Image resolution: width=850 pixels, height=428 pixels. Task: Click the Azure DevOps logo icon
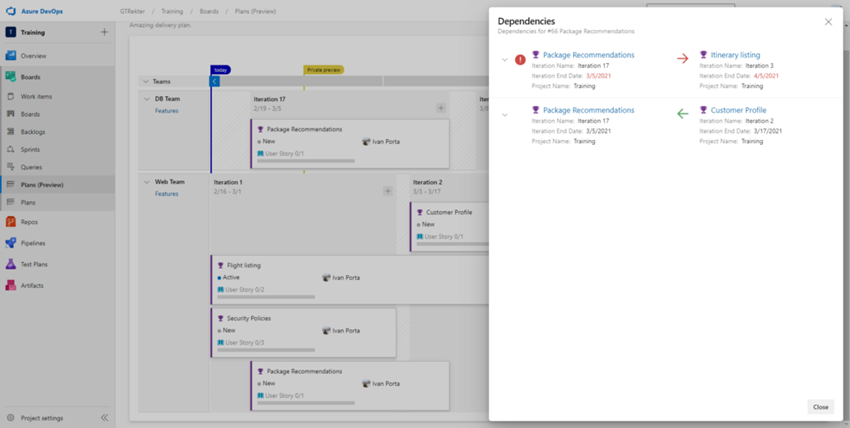point(10,11)
